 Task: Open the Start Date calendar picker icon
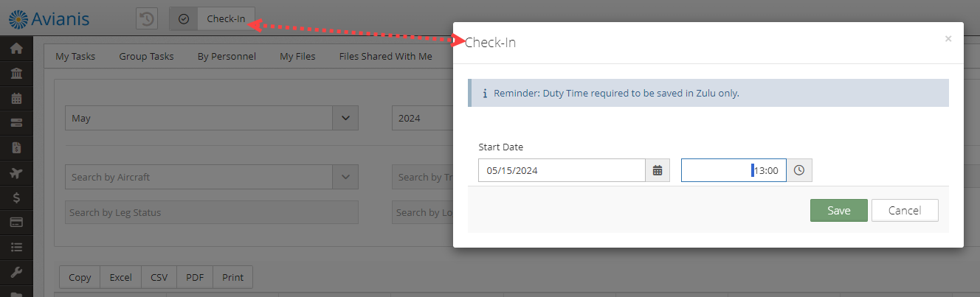(x=658, y=170)
